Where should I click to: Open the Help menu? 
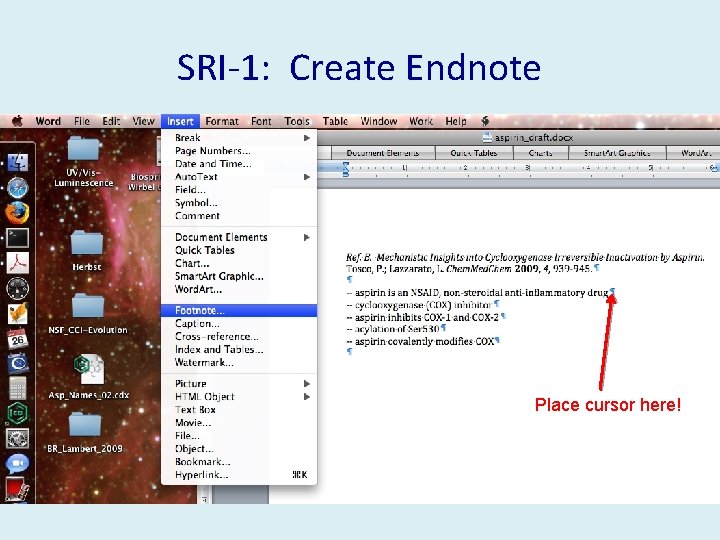coord(456,121)
